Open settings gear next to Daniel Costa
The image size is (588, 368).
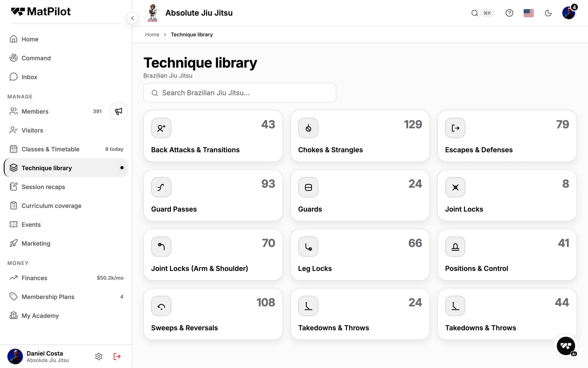[x=99, y=357]
